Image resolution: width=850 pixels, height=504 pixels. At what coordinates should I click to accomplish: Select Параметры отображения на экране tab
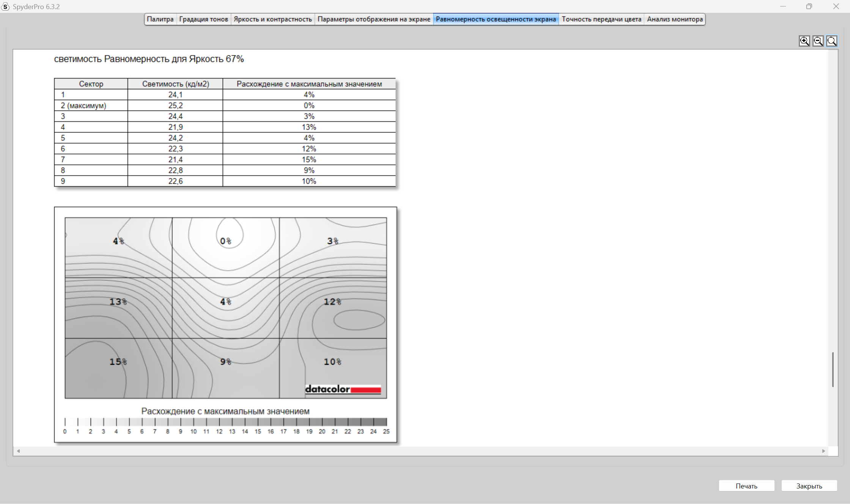373,19
